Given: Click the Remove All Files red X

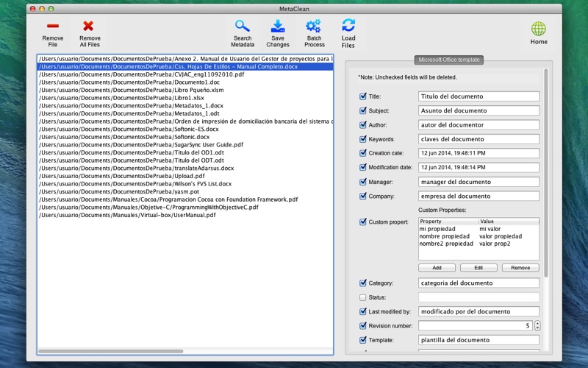Looking at the screenshot, I should [x=88, y=26].
